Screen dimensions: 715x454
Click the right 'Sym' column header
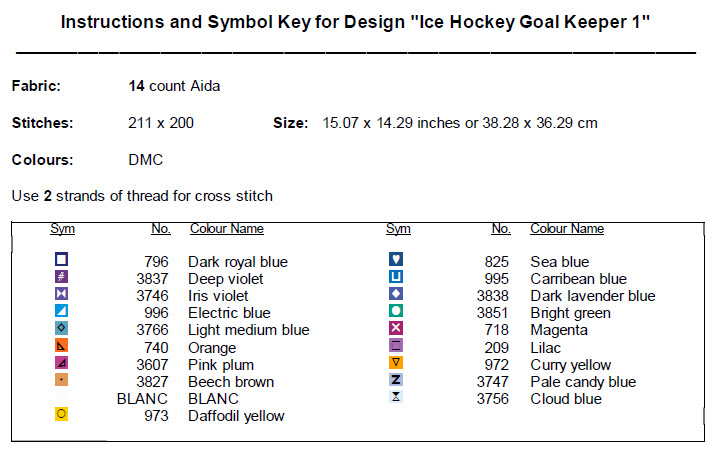(398, 229)
